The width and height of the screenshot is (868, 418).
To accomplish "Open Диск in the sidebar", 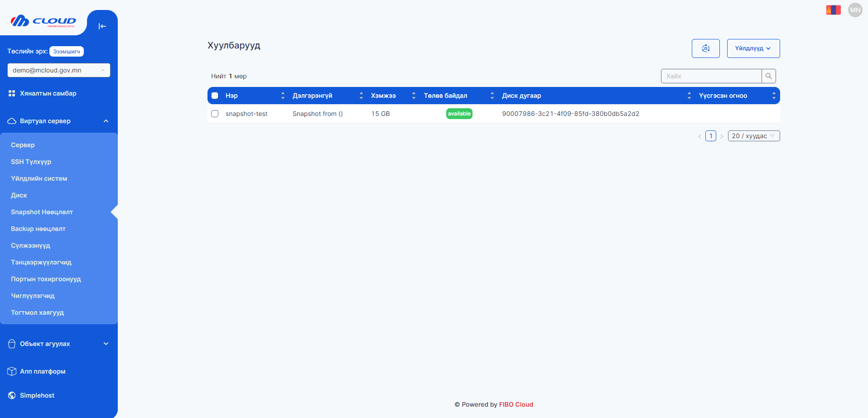I will pyautogui.click(x=19, y=195).
